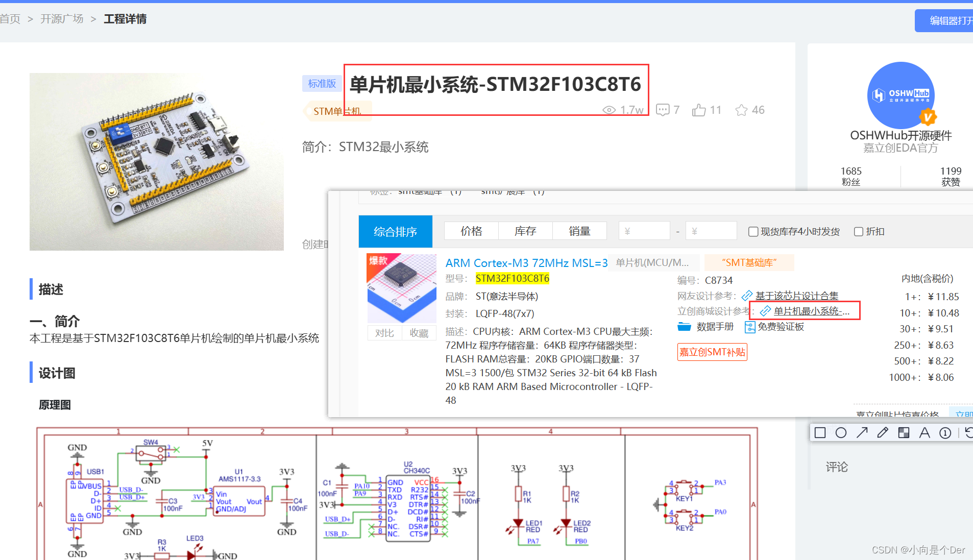Like the project with thumbs-up icon
973x560 pixels.
tap(699, 110)
